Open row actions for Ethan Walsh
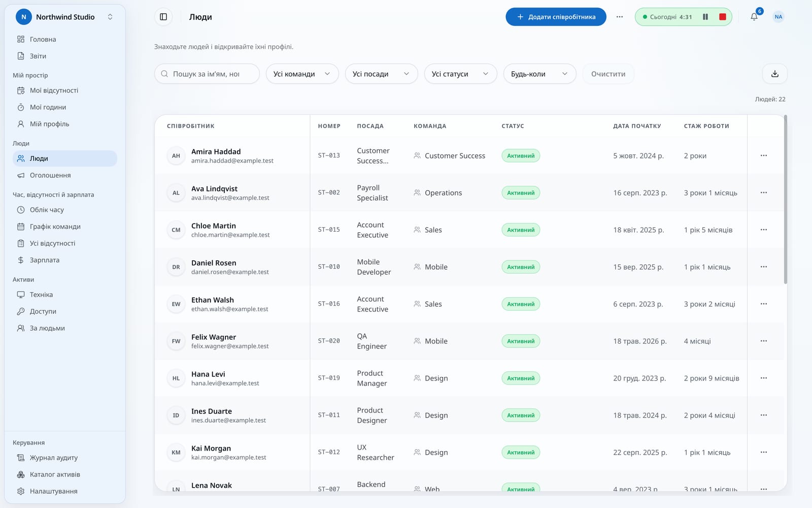The width and height of the screenshot is (812, 508). pos(764,304)
